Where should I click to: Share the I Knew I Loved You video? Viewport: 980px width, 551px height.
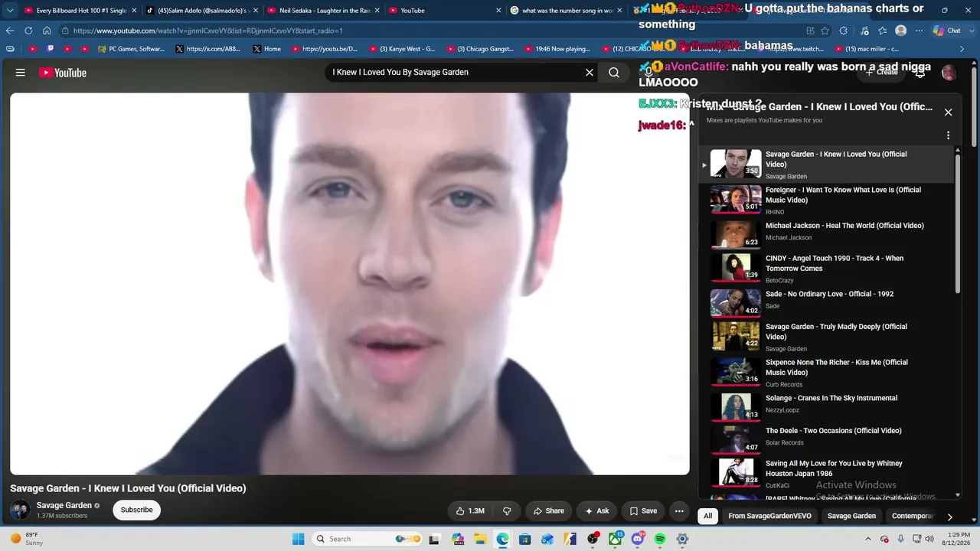click(548, 511)
